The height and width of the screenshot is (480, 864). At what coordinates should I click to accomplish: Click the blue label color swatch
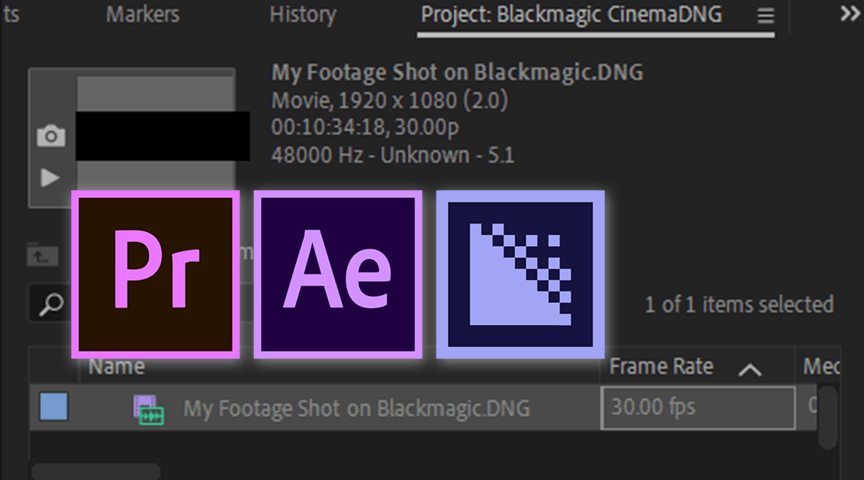pyautogui.click(x=53, y=407)
